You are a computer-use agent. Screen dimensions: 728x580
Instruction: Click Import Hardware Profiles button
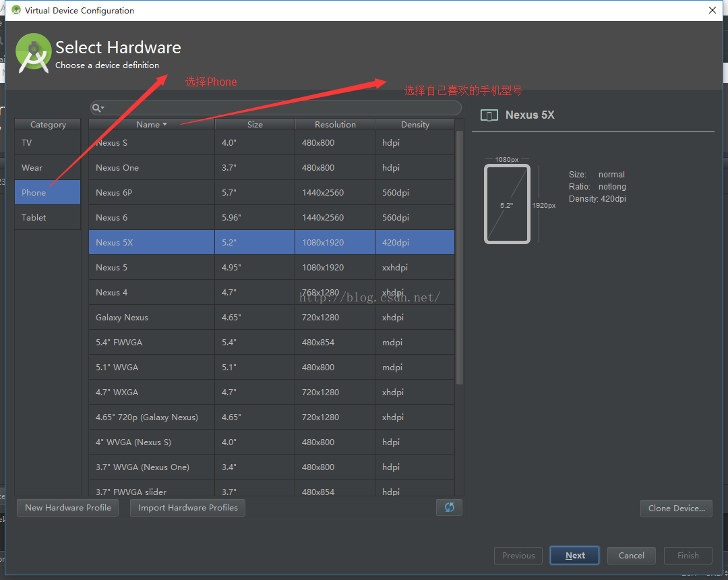tap(187, 508)
